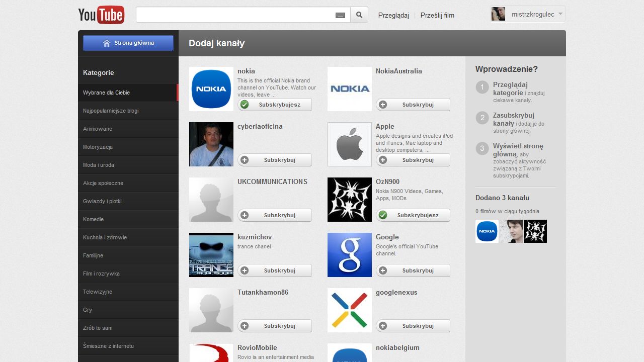Click the nokiabelgium channel name
644x362 pixels.
397,347
